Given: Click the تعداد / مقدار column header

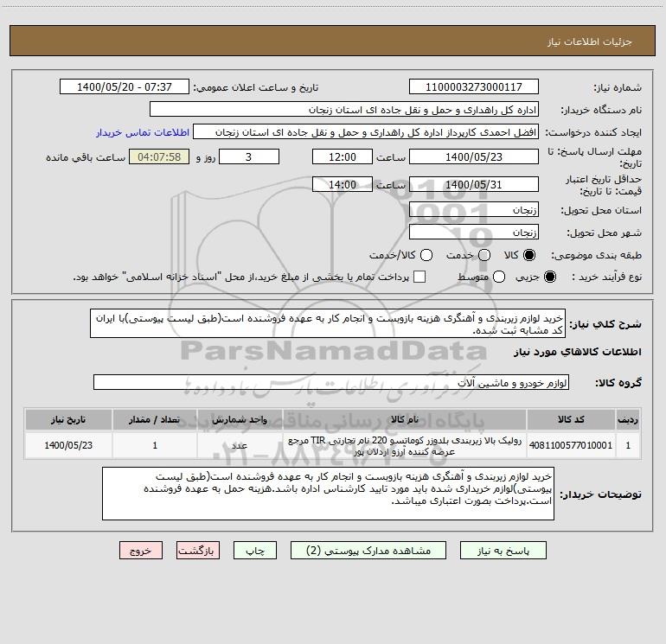Looking at the screenshot, I should pyautogui.click(x=155, y=419).
